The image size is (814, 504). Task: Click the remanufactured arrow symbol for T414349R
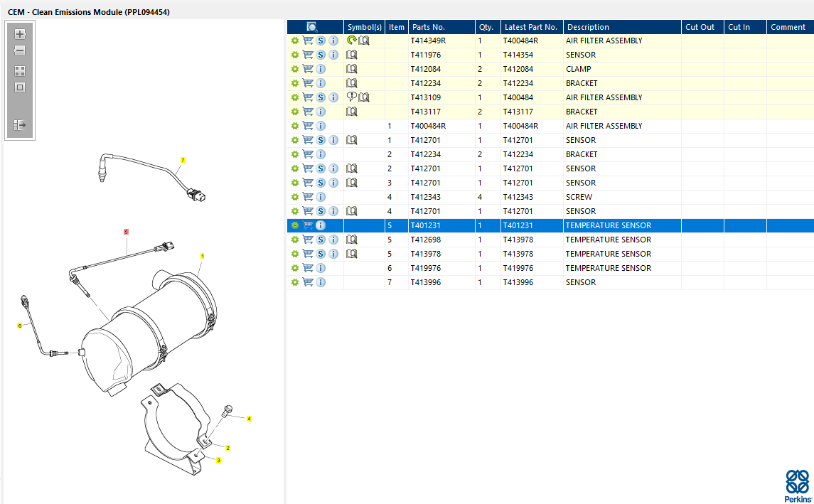coord(351,41)
